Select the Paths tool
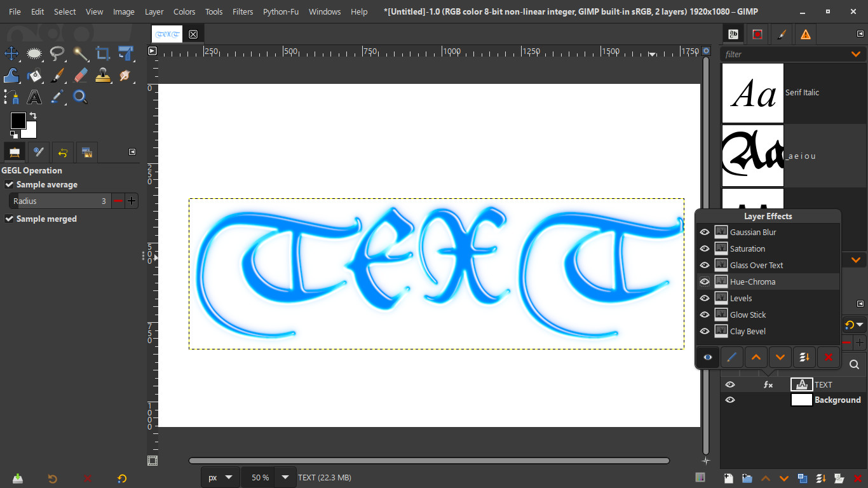The image size is (868, 488). (x=11, y=97)
